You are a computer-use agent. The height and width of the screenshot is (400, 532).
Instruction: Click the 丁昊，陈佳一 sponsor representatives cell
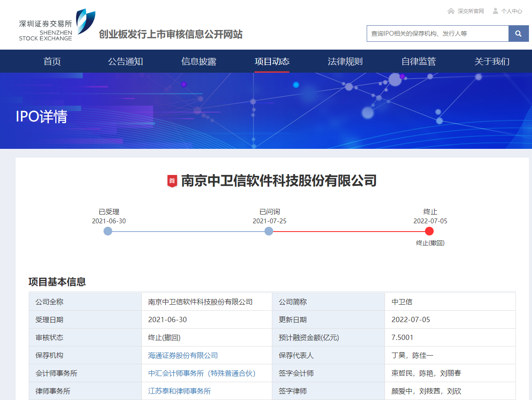450,355
